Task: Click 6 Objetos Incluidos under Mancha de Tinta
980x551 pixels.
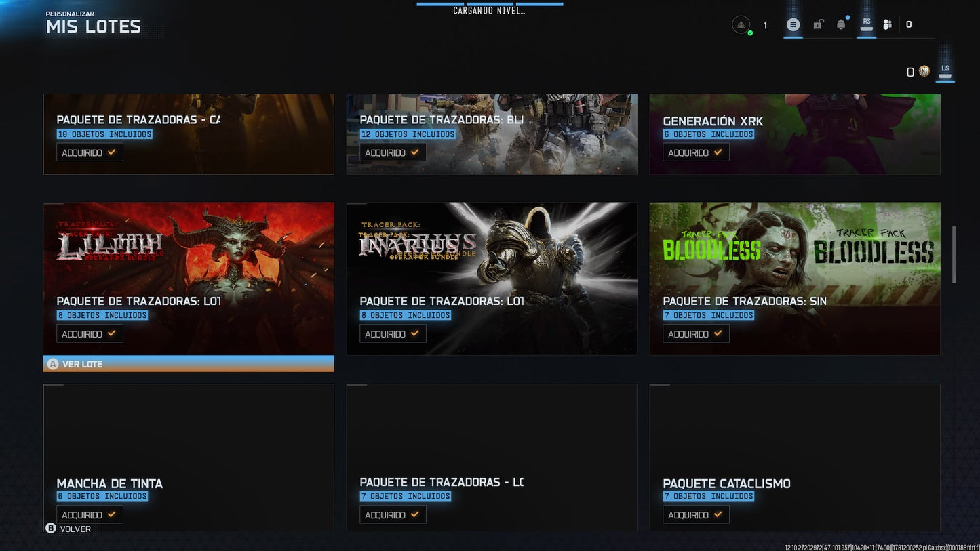Action: 102,496
